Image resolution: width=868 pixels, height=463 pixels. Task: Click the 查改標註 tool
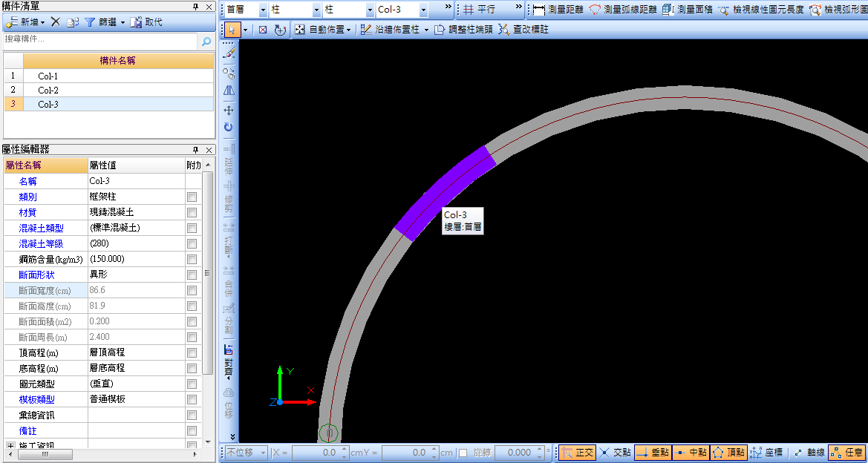point(523,30)
